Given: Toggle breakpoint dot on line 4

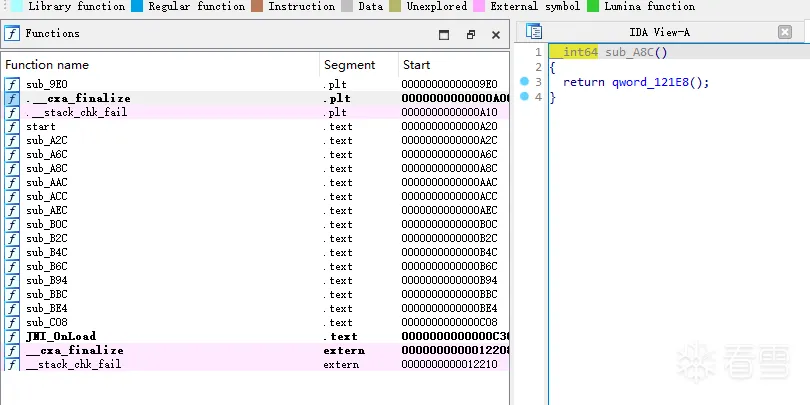Looking at the screenshot, I should [524, 96].
